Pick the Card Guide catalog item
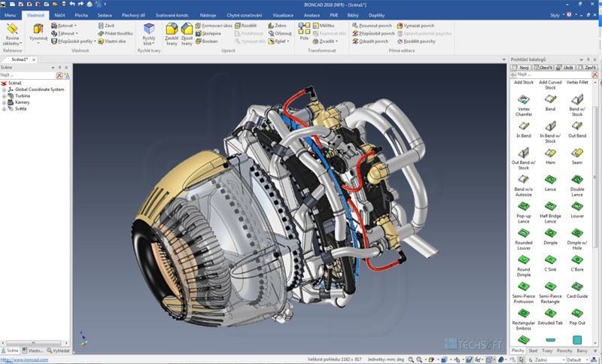 pyautogui.click(x=577, y=290)
